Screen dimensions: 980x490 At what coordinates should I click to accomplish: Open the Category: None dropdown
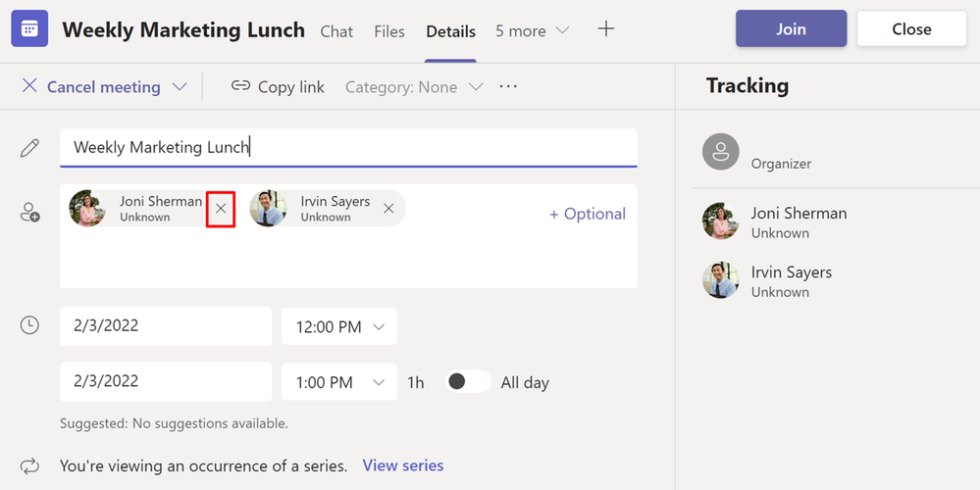tap(414, 87)
